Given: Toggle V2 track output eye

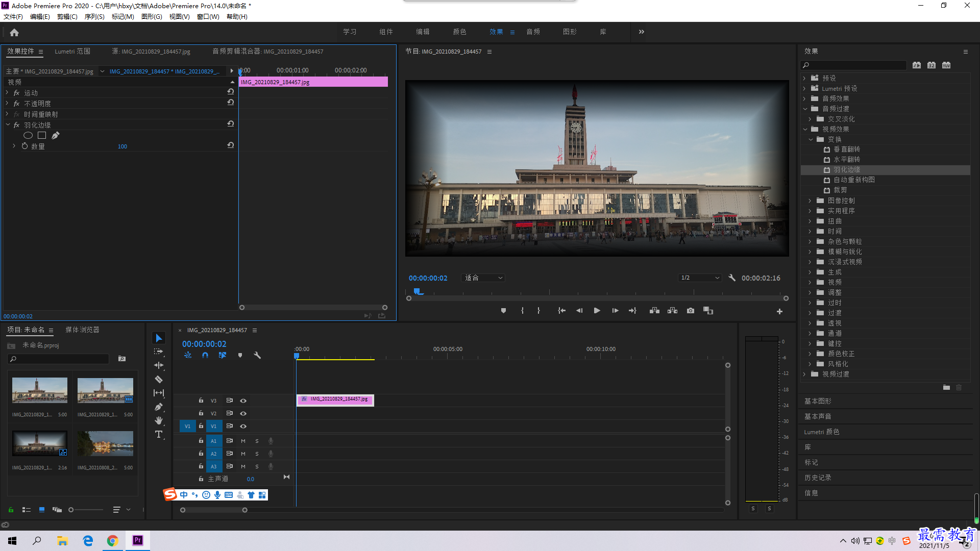Looking at the screenshot, I should click(243, 414).
